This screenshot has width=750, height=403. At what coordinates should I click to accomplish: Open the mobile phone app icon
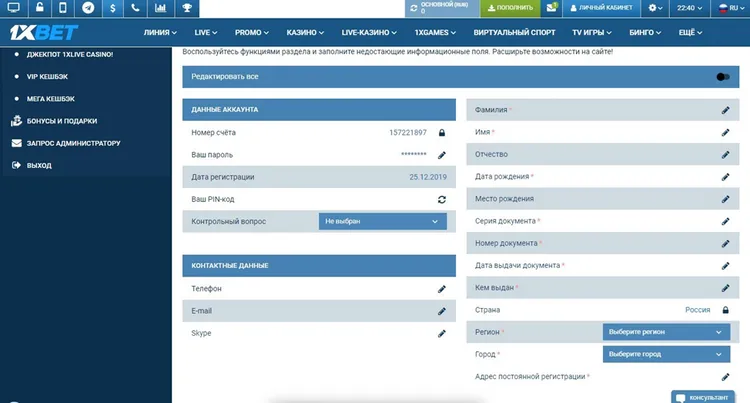tap(63, 8)
